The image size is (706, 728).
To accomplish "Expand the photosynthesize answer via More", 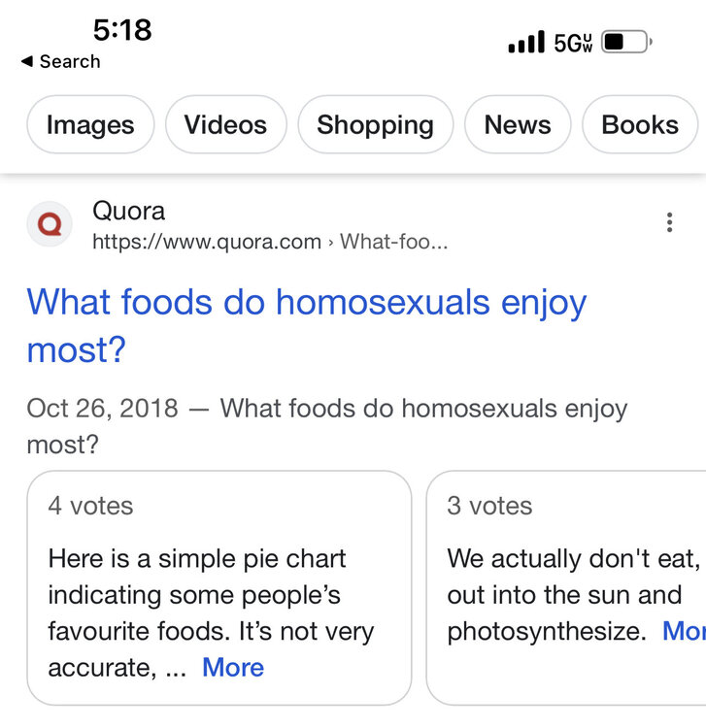I will (x=683, y=631).
